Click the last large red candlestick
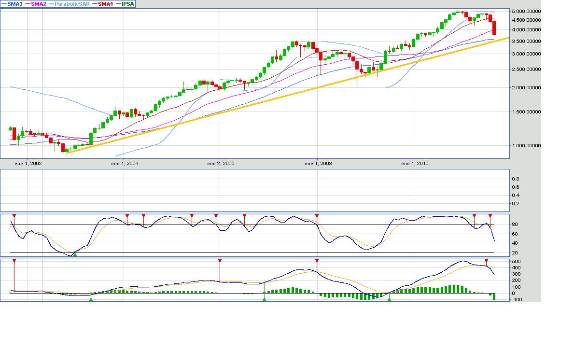This screenshot has width=588, height=364. [494, 28]
